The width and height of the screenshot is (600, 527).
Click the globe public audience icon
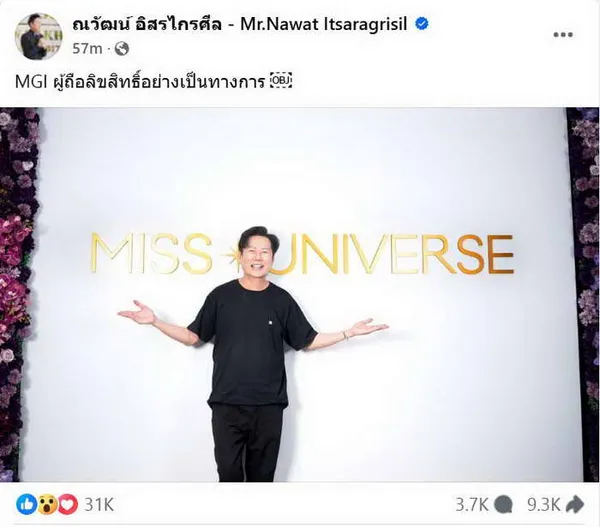[x=122, y=49]
